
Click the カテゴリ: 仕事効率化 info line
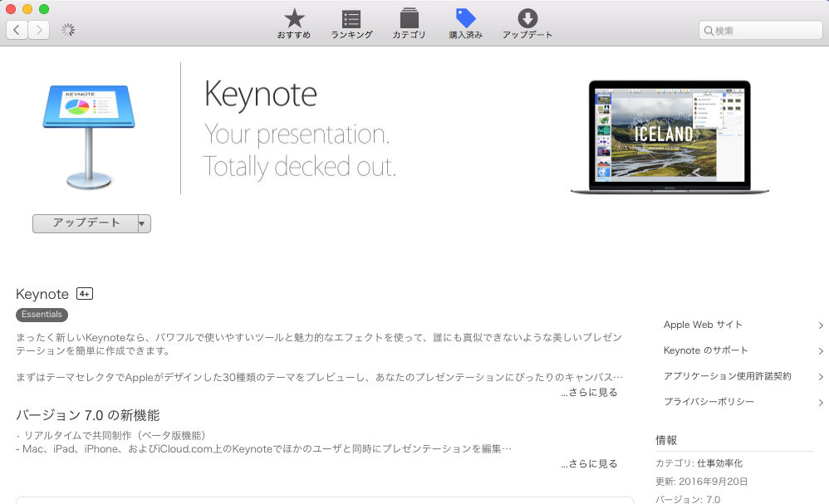point(699,463)
